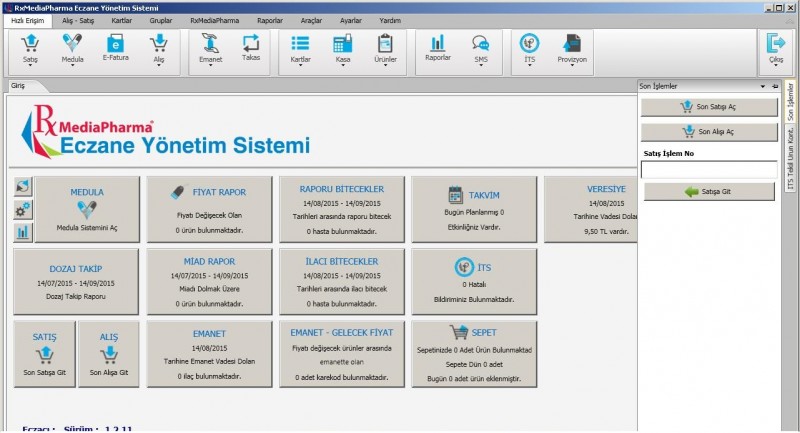Click the Son Satışı Aç button
Screen dimensions: 800x433
[x=708, y=106]
